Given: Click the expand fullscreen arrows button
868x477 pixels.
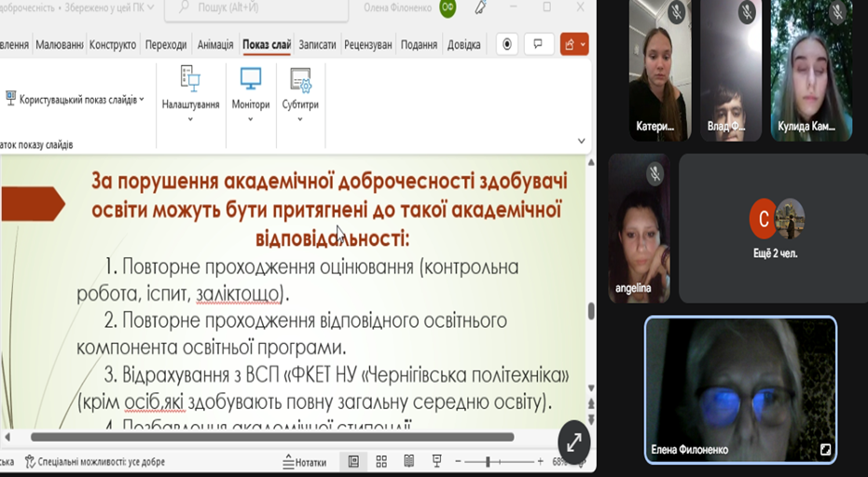Looking at the screenshot, I should [x=573, y=443].
